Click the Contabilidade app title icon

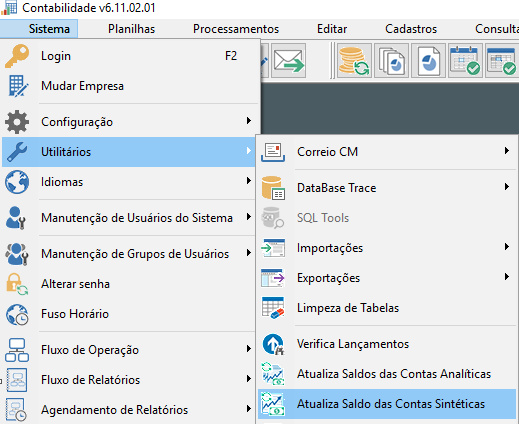[x=9, y=8]
